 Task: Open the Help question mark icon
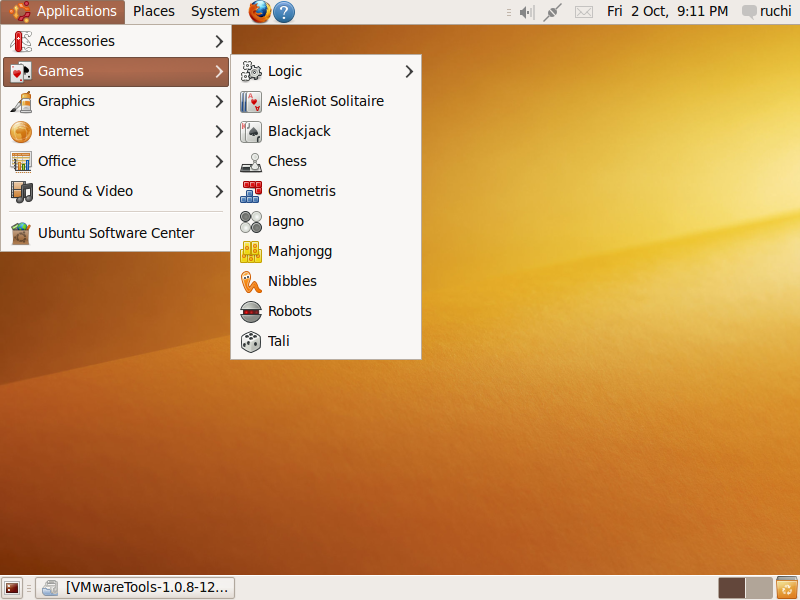(x=284, y=12)
